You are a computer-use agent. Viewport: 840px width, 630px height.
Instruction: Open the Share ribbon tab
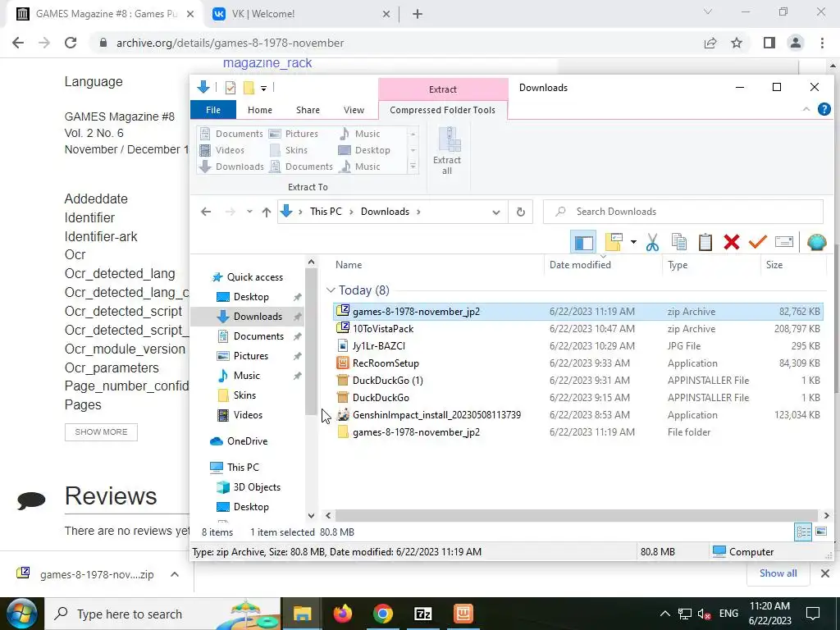coord(308,110)
